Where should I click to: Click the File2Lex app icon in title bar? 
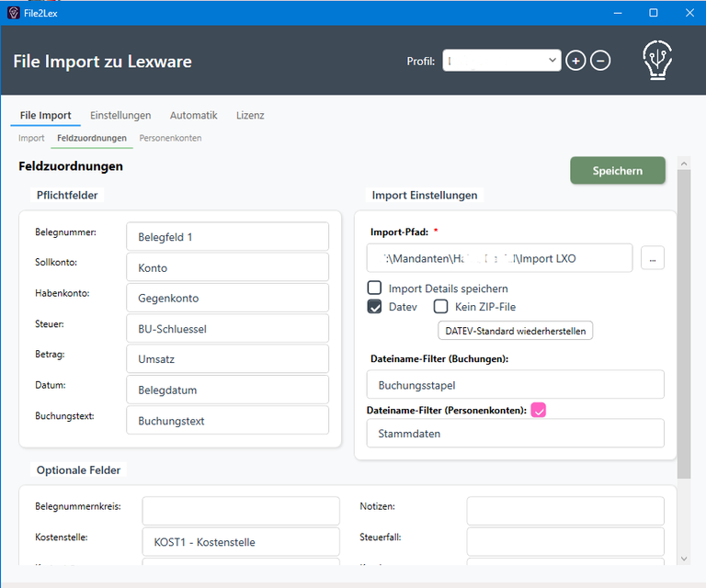[14, 13]
